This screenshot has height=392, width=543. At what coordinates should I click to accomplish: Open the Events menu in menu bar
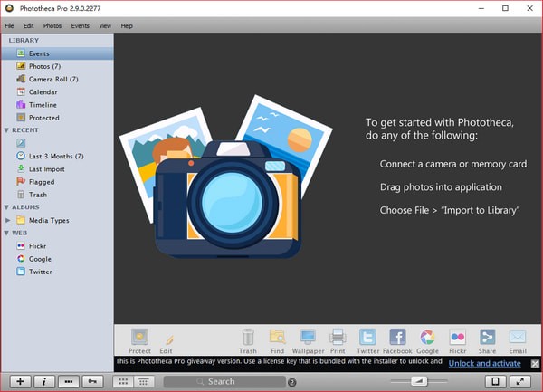coord(80,26)
